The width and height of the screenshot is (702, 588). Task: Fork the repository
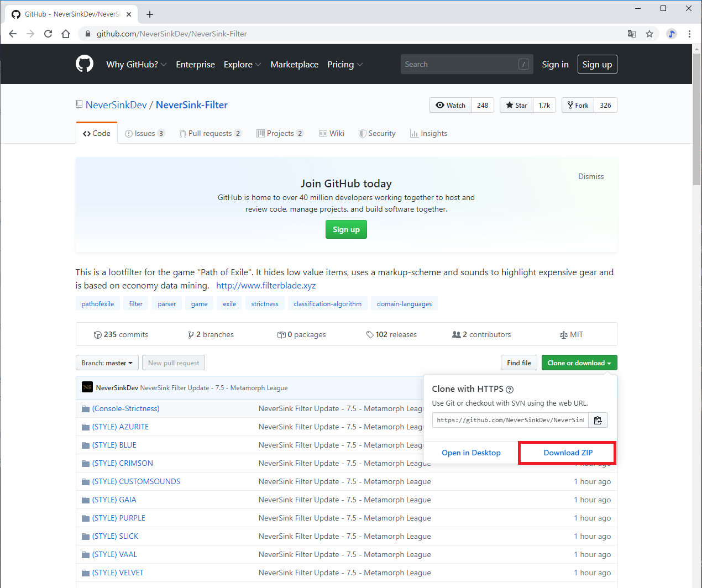578,105
